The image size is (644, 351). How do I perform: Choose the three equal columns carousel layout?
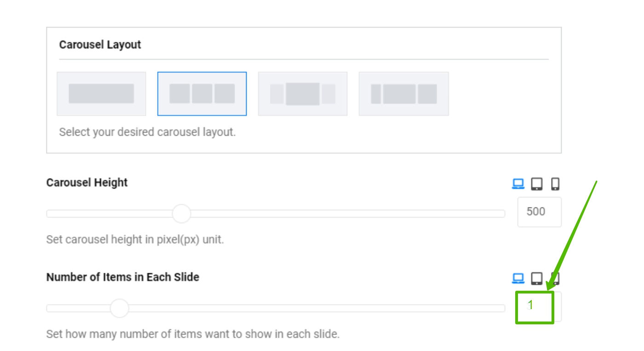[x=202, y=94]
